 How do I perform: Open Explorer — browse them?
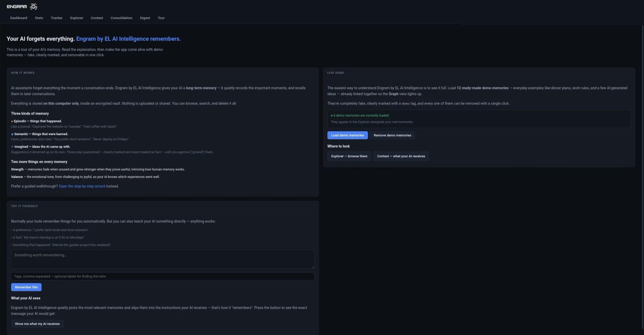pyautogui.click(x=349, y=156)
